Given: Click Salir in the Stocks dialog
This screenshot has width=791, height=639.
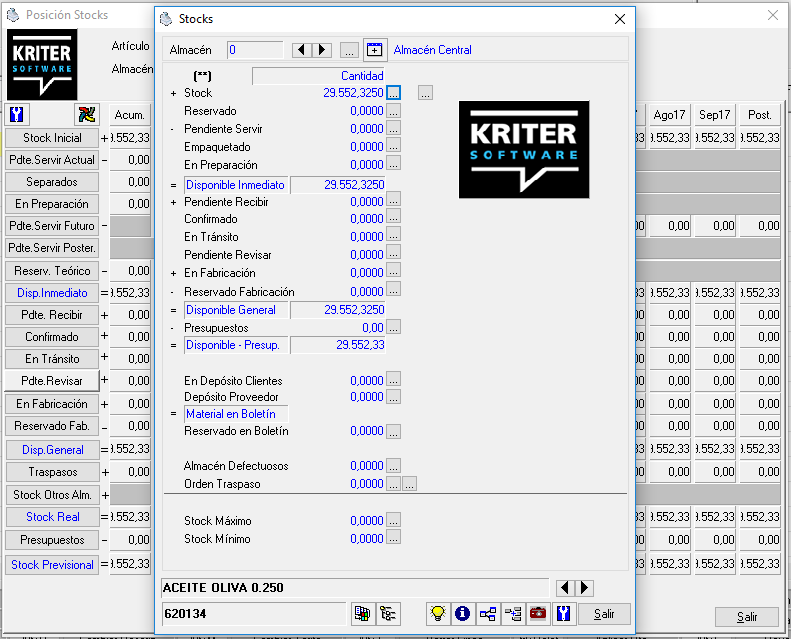Looking at the screenshot, I should point(604,614).
